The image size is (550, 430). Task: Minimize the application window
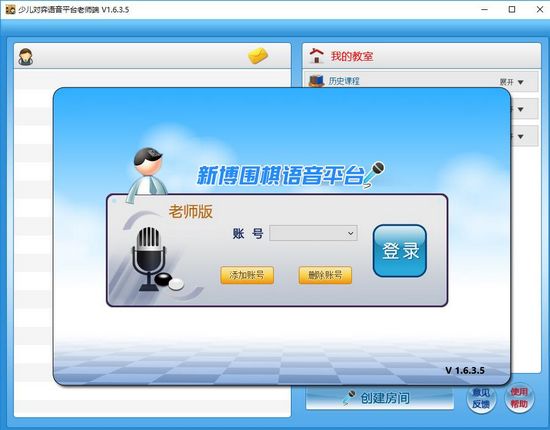[484, 9]
